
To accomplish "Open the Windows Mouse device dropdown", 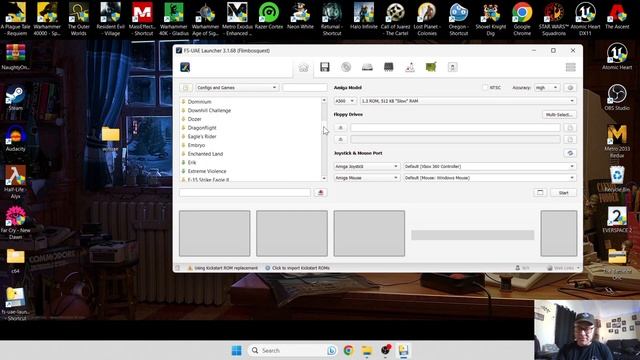I will [489, 178].
